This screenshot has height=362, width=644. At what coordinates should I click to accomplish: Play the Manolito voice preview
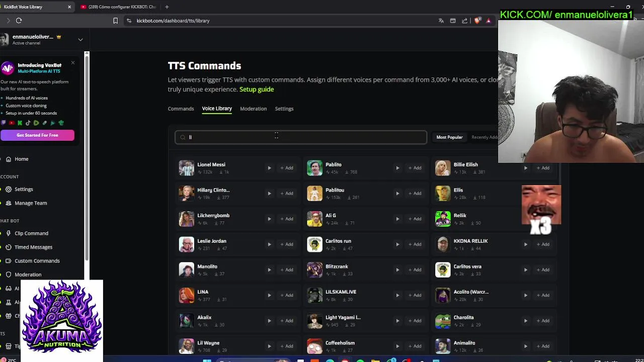tap(269, 270)
